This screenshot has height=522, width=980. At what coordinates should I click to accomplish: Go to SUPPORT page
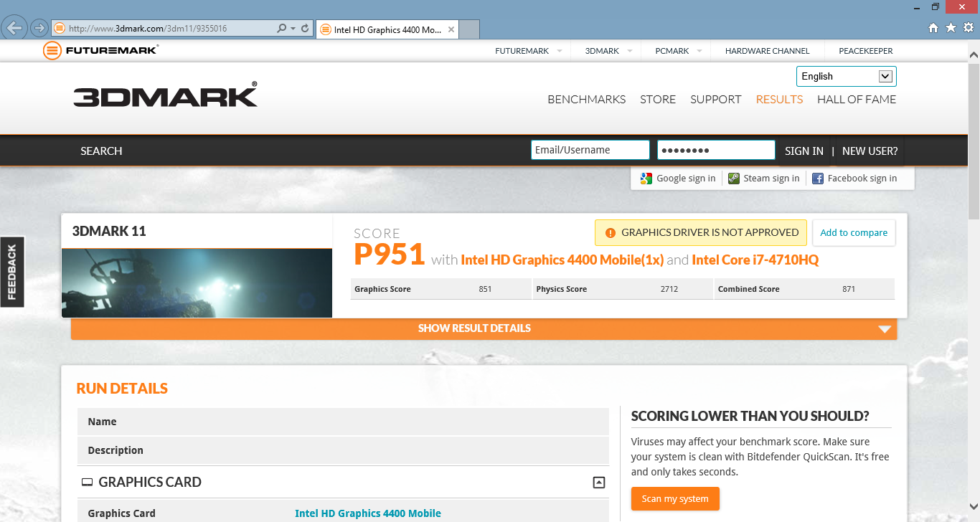716,100
